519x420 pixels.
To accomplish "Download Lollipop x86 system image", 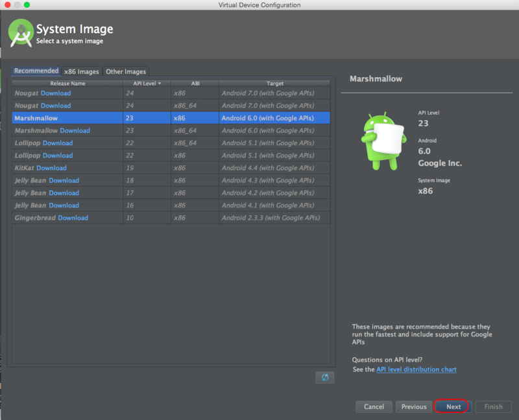I will pos(58,156).
